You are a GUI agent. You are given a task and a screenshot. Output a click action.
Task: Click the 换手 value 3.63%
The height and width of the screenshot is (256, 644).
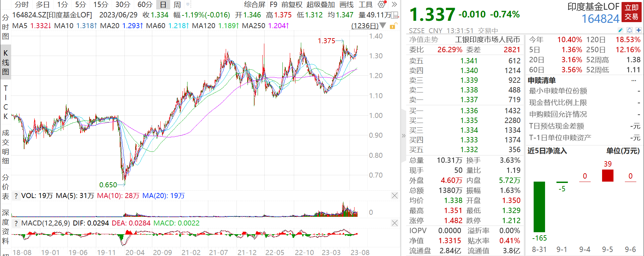coord(510,161)
